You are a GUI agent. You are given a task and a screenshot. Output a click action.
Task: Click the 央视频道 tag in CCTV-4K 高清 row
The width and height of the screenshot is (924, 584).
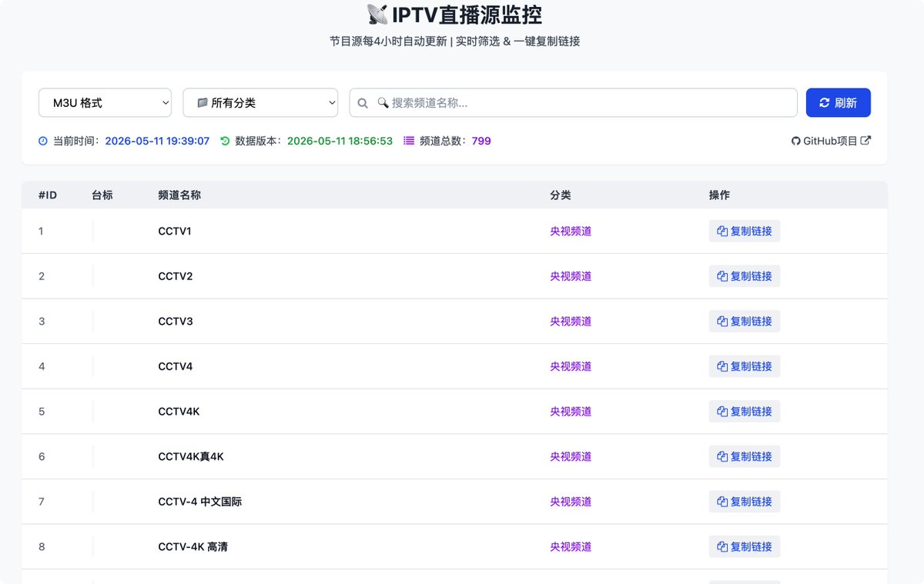click(571, 547)
